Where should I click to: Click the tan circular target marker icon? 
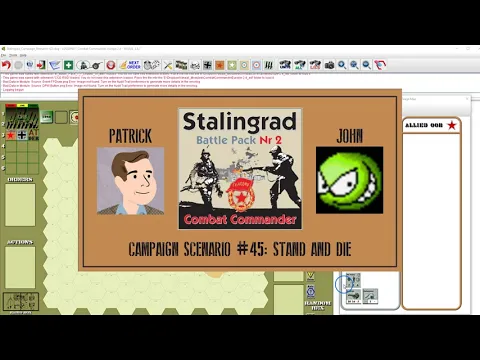244,65
